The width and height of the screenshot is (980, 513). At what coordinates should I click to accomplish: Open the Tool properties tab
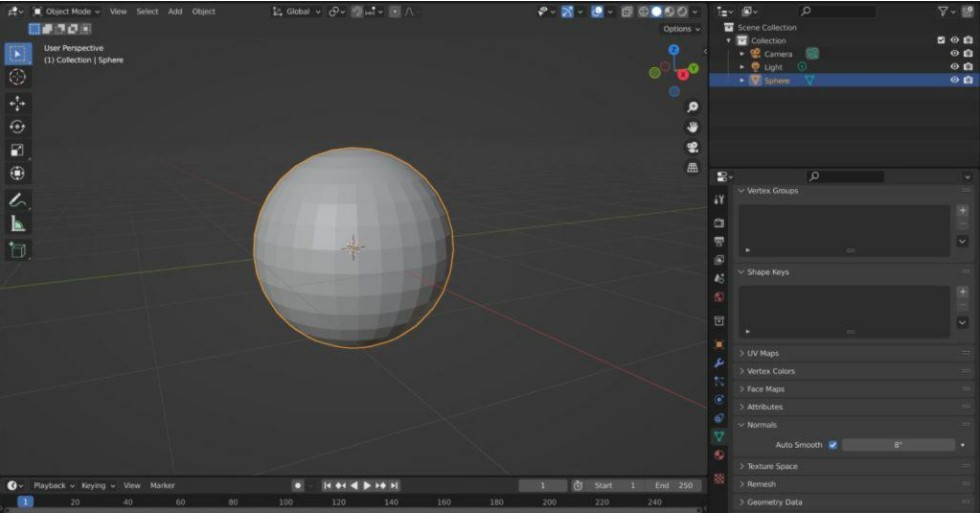pos(719,199)
